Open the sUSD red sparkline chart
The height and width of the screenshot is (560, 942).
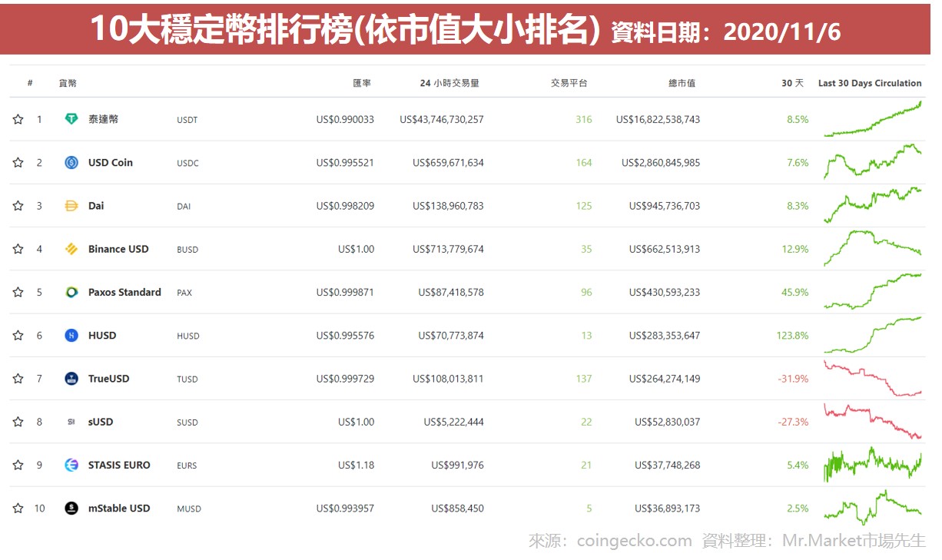coord(873,422)
